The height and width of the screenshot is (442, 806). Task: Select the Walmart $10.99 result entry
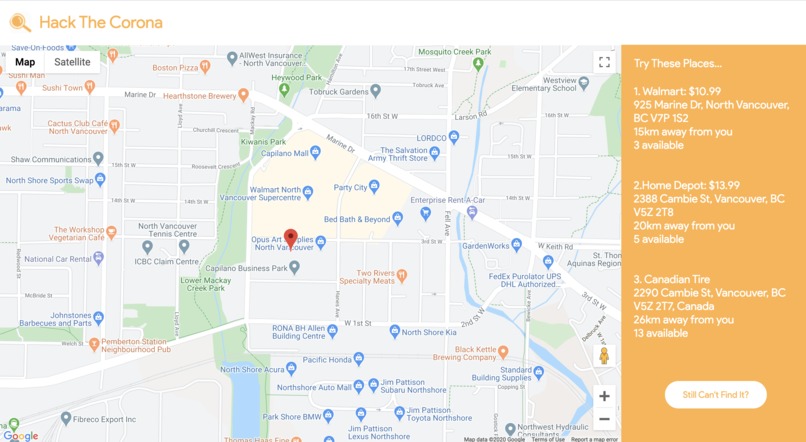click(711, 118)
